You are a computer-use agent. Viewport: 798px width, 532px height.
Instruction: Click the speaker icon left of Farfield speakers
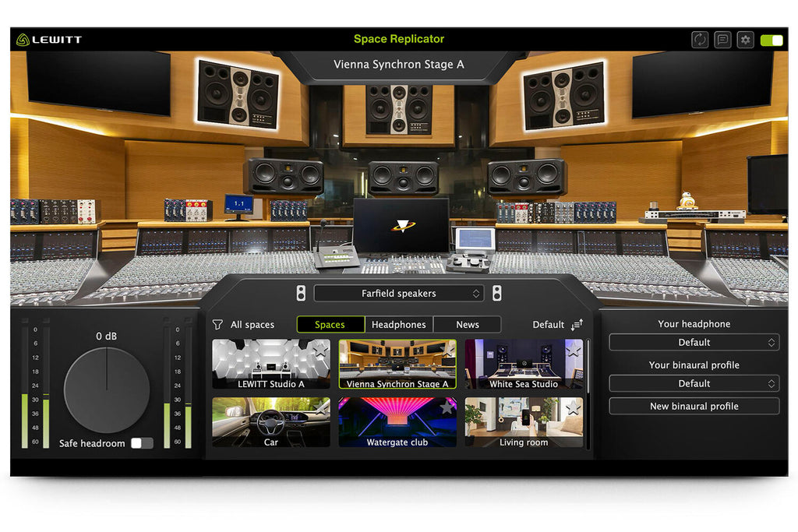(x=302, y=294)
